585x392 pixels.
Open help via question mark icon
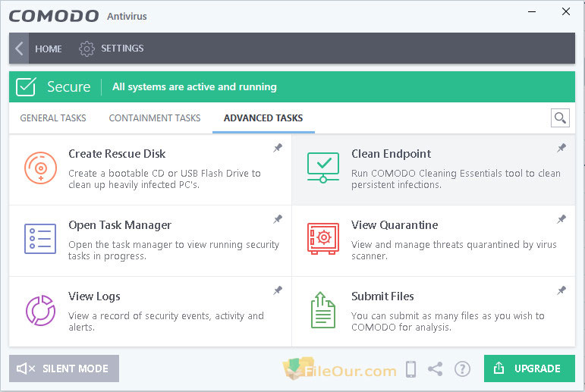point(462,369)
